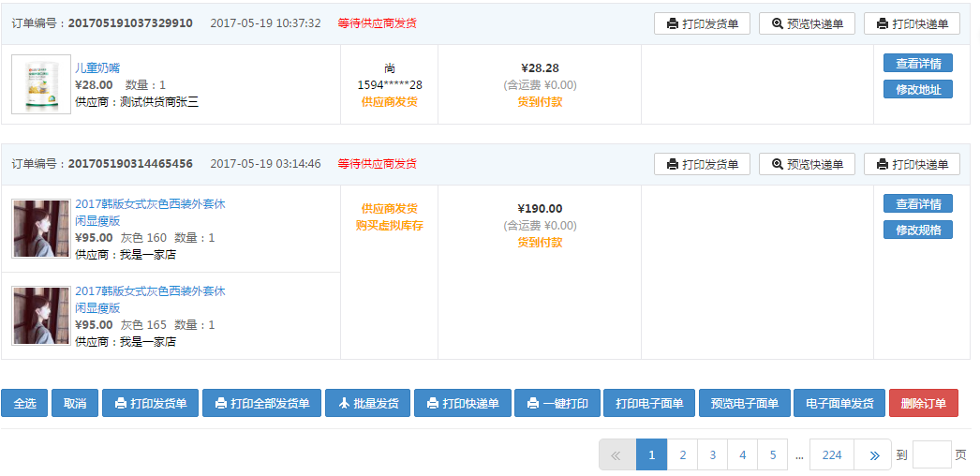The image size is (980, 476).
Task: Jump to last page 224
Action: pyautogui.click(x=831, y=454)
